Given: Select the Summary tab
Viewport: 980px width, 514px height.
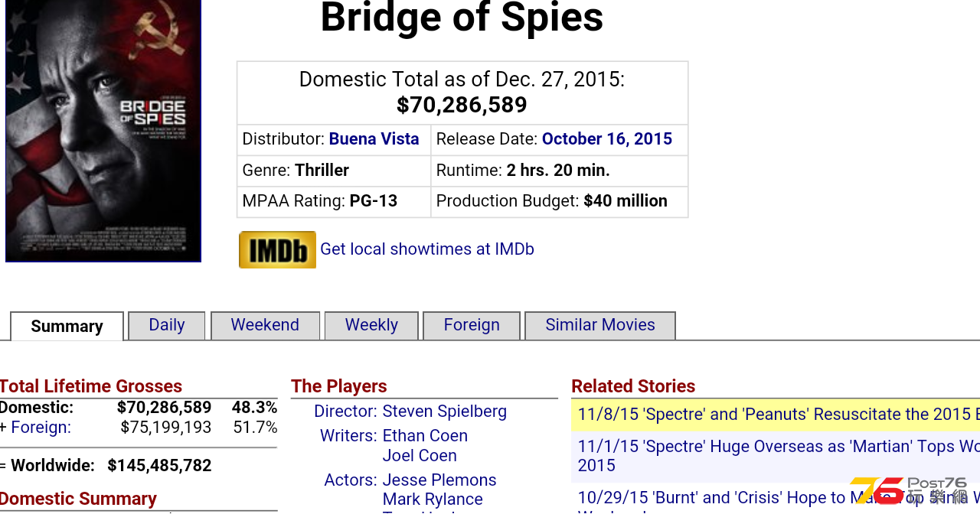Looking at the screenshot, I should tap(67, 327).
